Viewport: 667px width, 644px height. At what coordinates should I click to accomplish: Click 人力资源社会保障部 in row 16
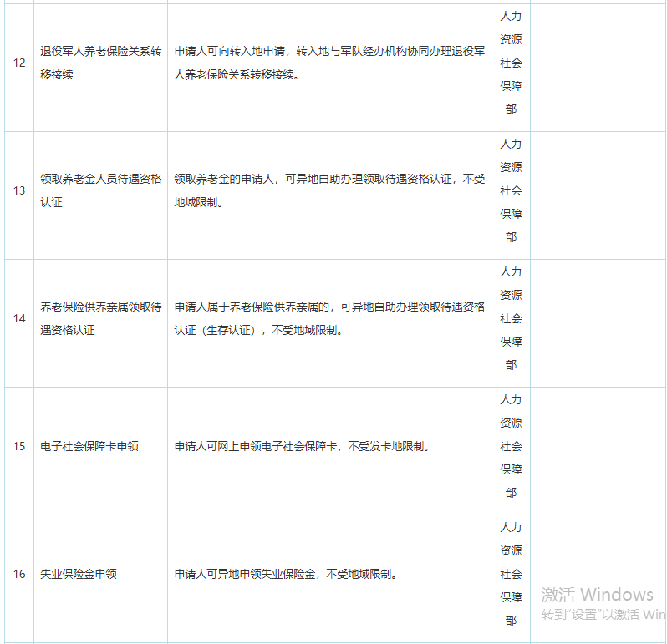point(511,575)
